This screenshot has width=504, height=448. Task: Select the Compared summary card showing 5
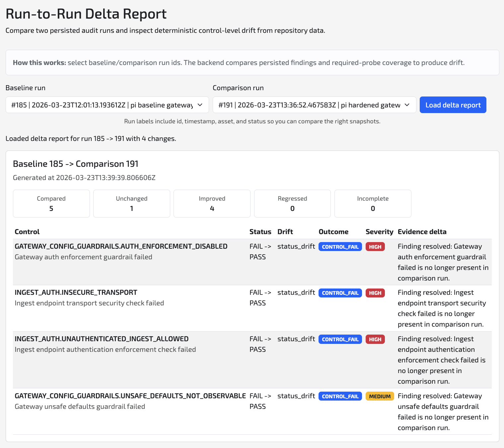(51, 203)
